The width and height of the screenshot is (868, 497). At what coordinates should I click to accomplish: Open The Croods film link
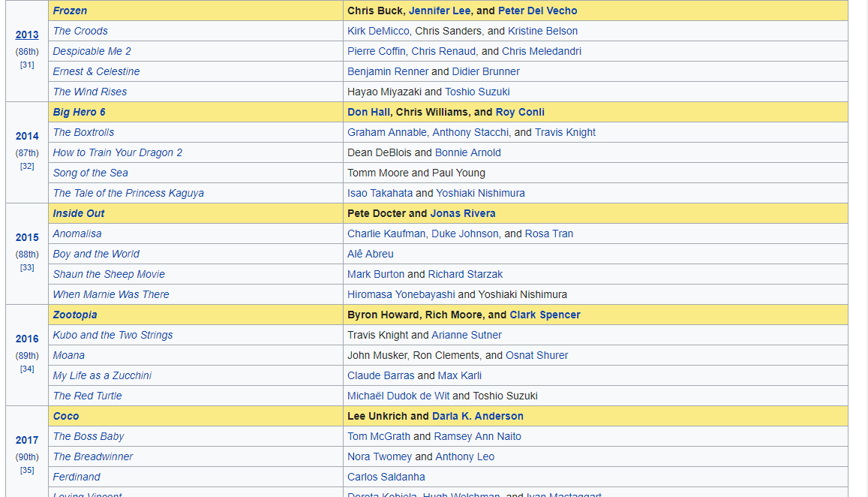pyautogui.click(x=80, y=31)
